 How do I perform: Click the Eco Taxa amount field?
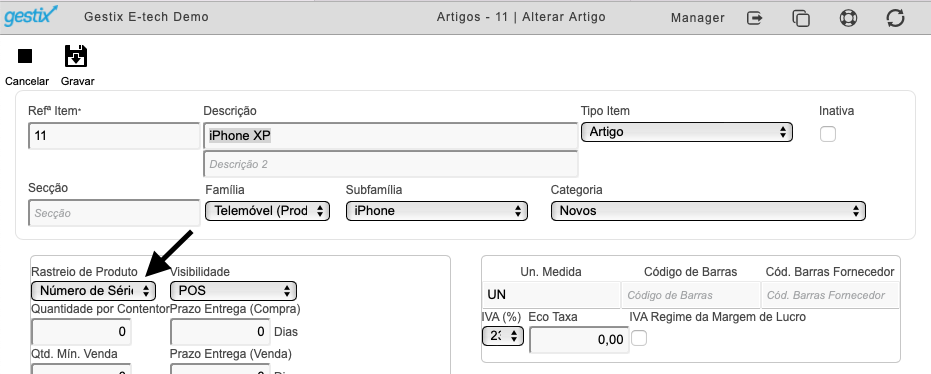[x=579, y=340]
